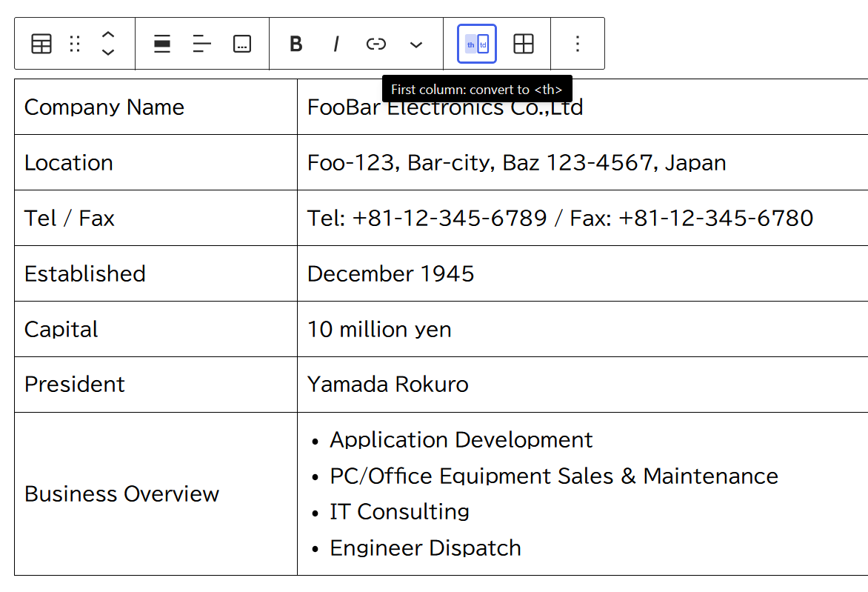868x592 pixels.
Task: Click the edit table icon with dots
Action: coord(242,44)
